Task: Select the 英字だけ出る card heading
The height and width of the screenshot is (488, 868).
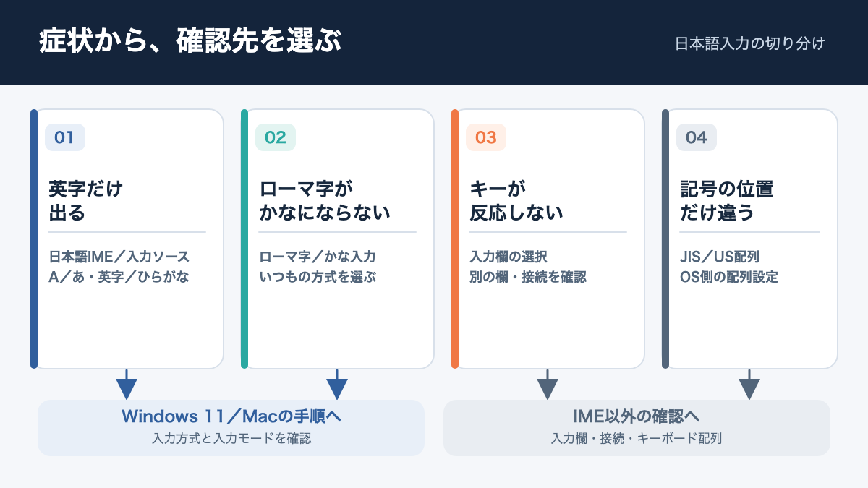Action: (85, 201)
